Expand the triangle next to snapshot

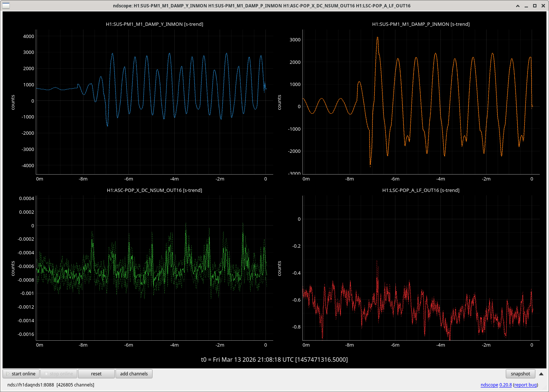pyautogui.click(x=541, y=374)
